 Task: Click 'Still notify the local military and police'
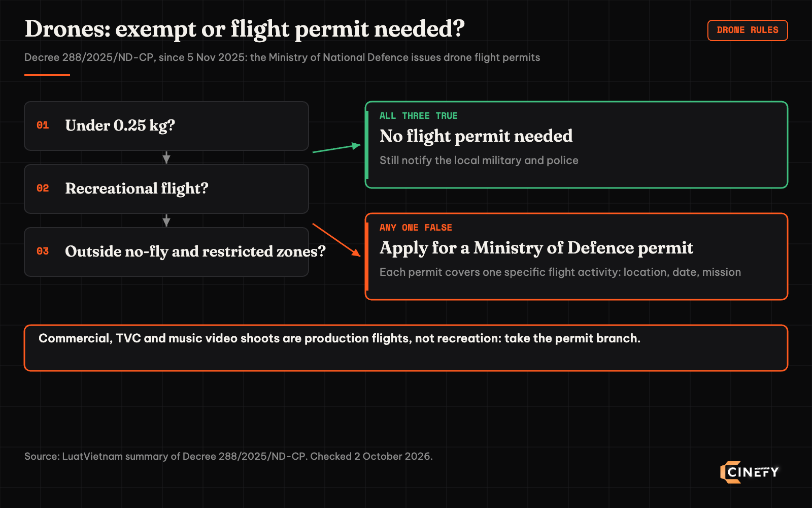pyautogui.click(x=479, y=161)
